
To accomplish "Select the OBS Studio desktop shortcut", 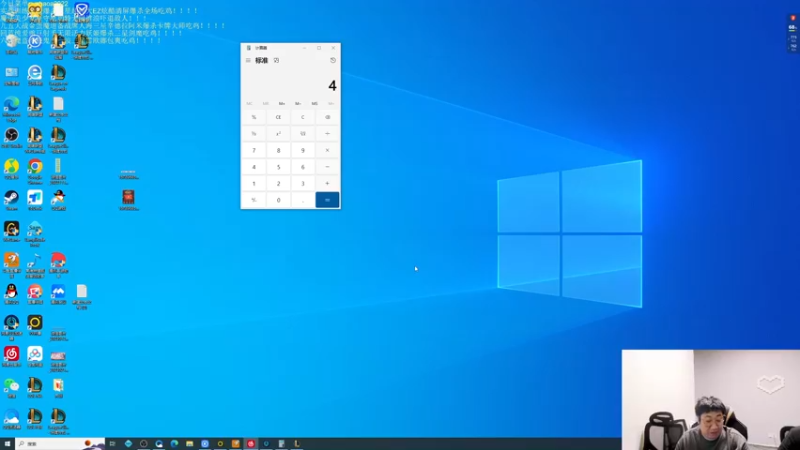I will 11,138.
